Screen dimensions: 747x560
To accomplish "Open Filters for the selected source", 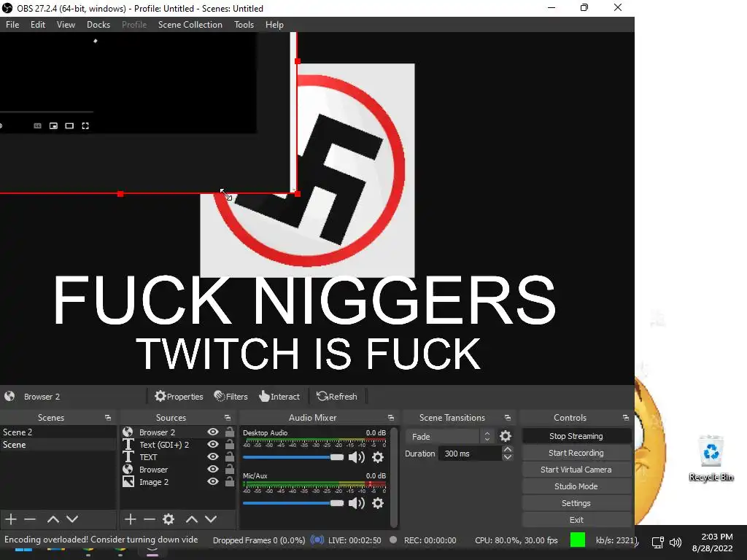I will [x=231, y=396].
